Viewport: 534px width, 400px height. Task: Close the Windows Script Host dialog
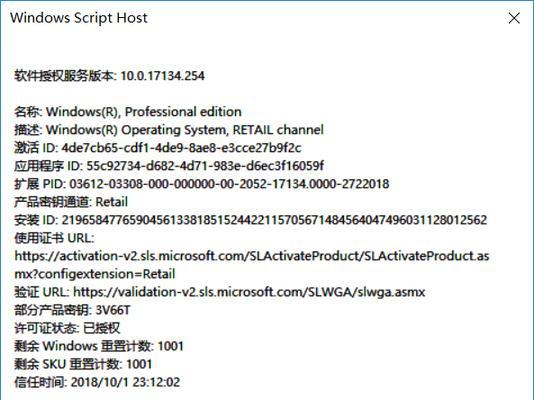pos(514,18)
